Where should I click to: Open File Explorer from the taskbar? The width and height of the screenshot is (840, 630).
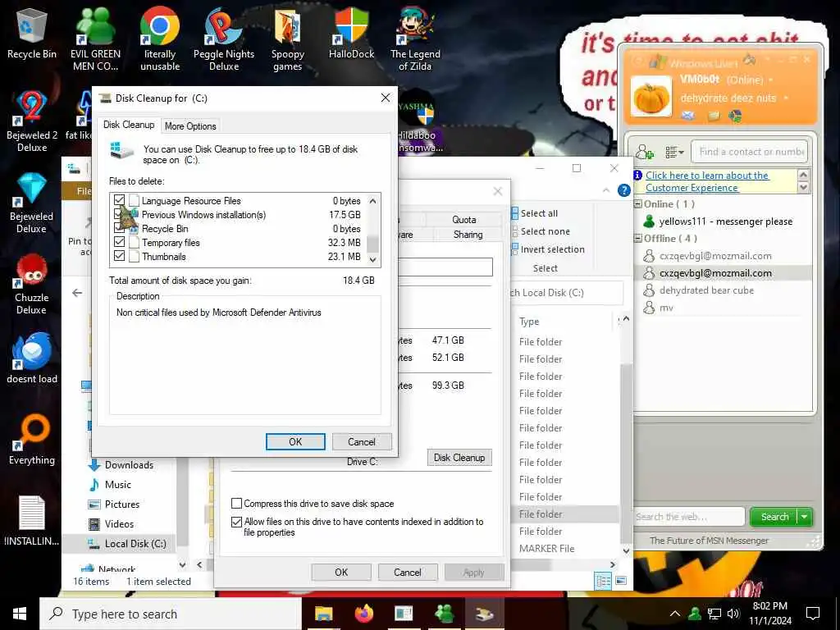point(323,614)
